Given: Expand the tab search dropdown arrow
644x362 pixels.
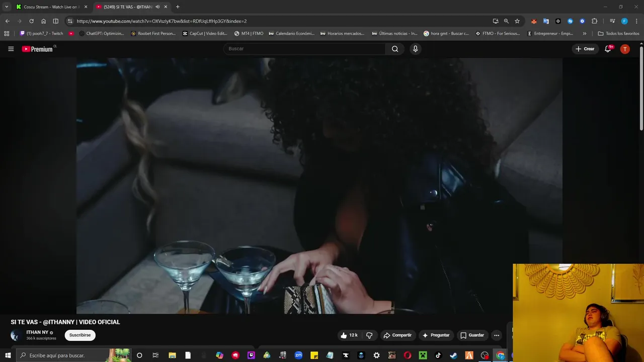Looking at the screenshot, I should point(7,7).
